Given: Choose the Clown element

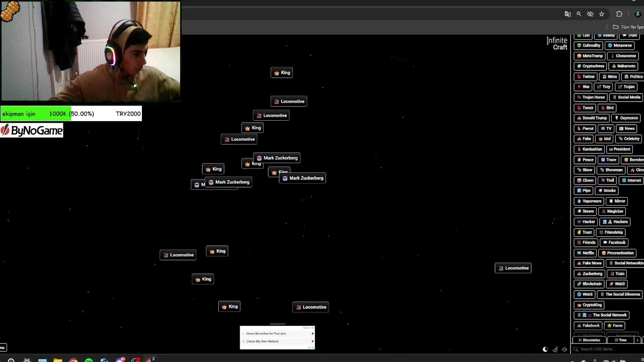Looking at the screenshot, I should click(x=586, y=180).
